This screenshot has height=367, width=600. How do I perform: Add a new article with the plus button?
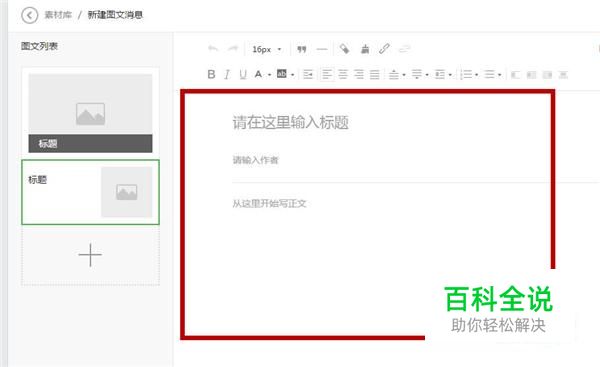pos(90,255)
